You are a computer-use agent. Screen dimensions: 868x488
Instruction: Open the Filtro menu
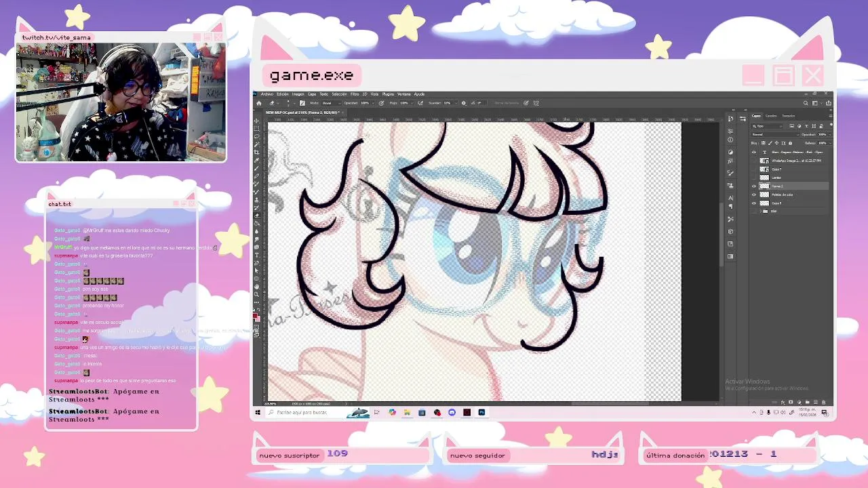tap(355, 94)
